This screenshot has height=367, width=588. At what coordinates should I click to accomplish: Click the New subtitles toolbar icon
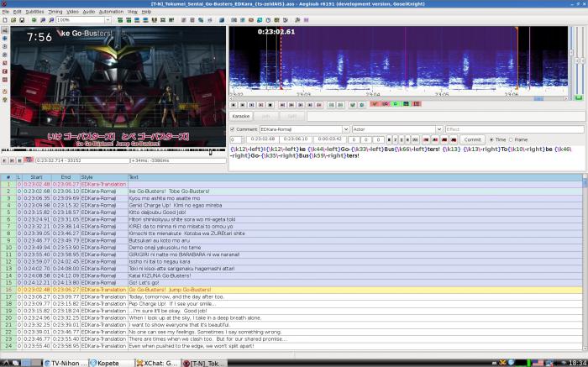tap(5, 20)
